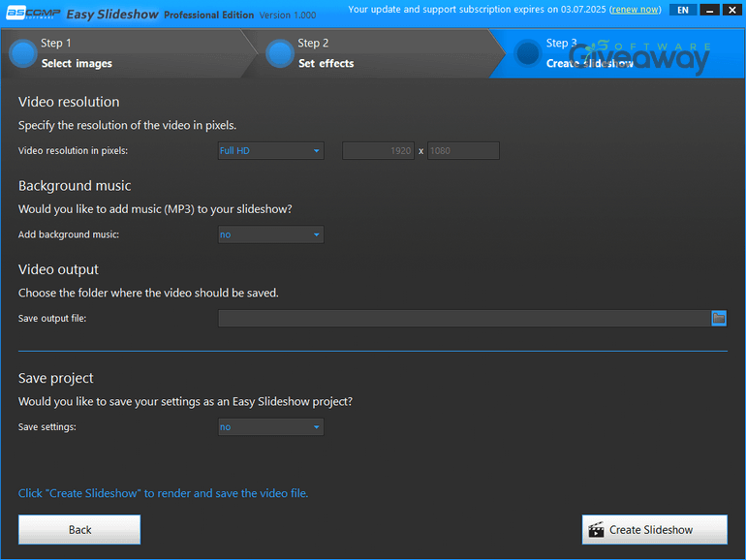Click the "Video resolution in pixels:" label
Image resolution: width=746 pixels, height=560 pixels.
coord(74,151)
